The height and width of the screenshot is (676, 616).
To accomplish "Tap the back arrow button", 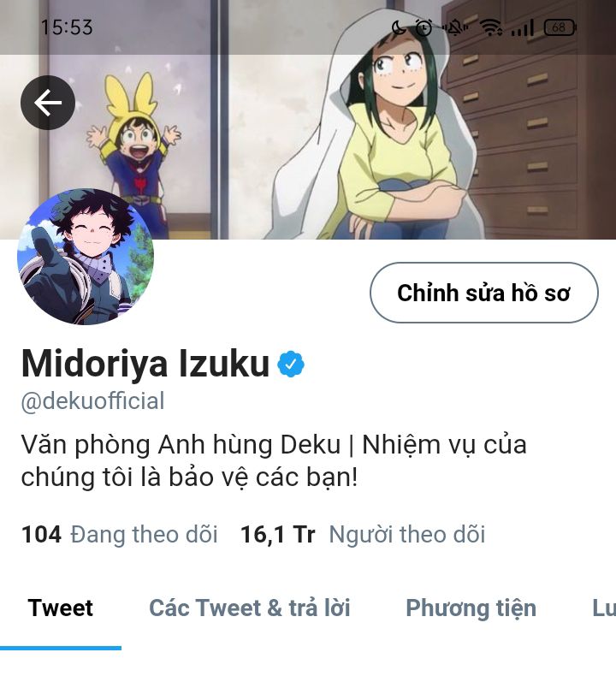I will 48,103.
